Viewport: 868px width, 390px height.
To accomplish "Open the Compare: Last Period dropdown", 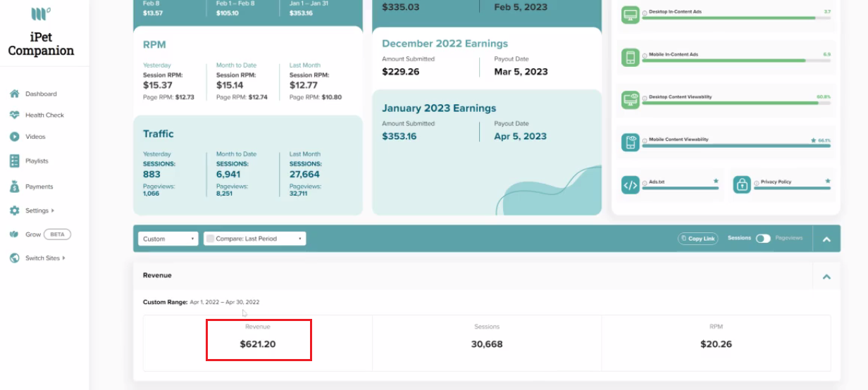I will (x=255, y=239).
